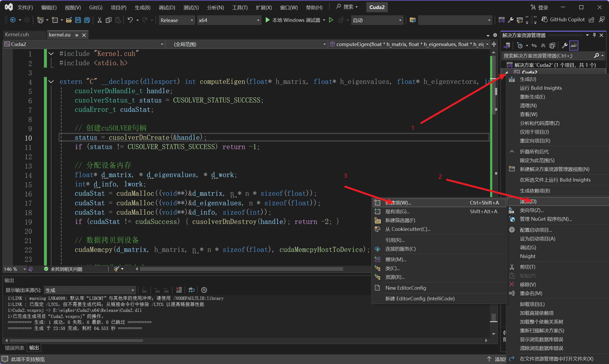The image size is (609, 364).
Task: Open the Release configuration dropdown
Action: 177,20
